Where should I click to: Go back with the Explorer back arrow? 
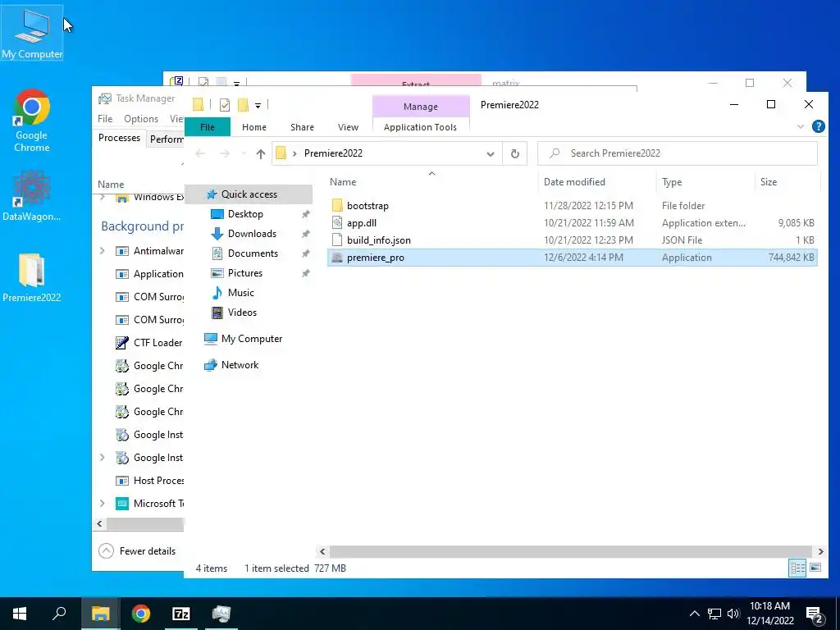tap(200, 153)
